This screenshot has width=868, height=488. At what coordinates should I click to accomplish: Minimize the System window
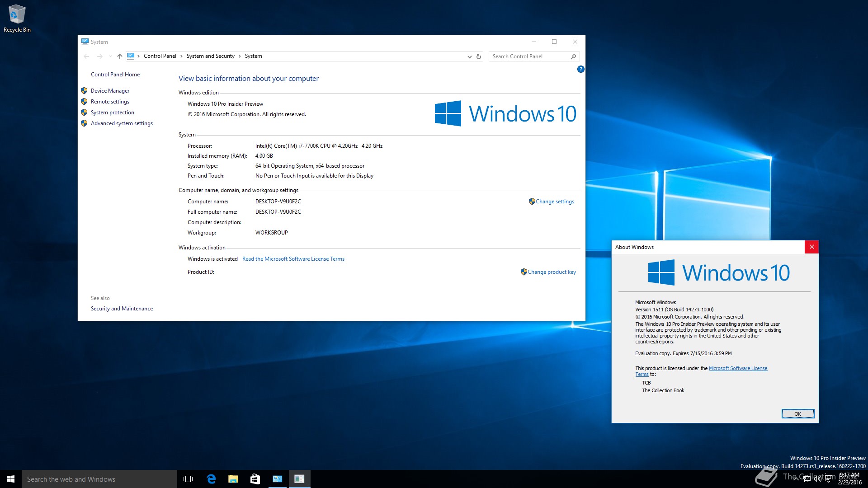tap(534, 42)
